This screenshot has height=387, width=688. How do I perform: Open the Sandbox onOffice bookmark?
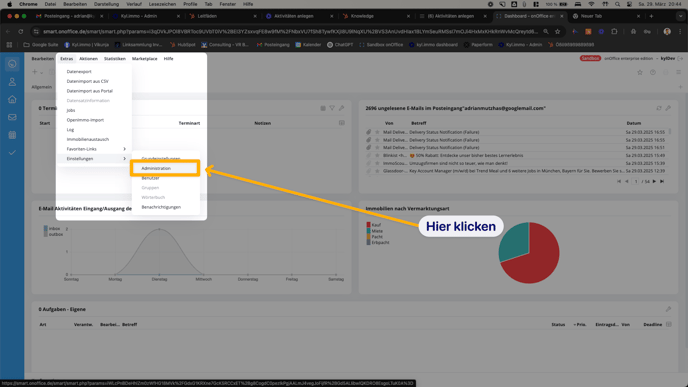coord(381,44)
